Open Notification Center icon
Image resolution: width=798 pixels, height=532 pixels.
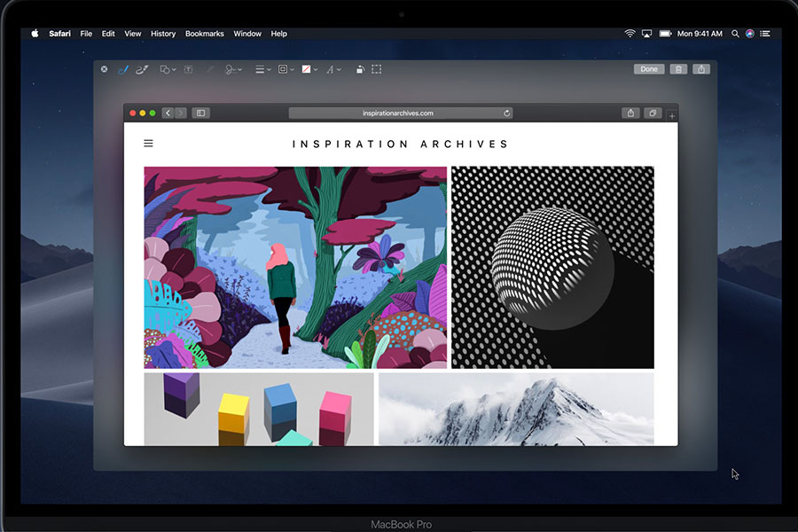[x=765, y=34]
